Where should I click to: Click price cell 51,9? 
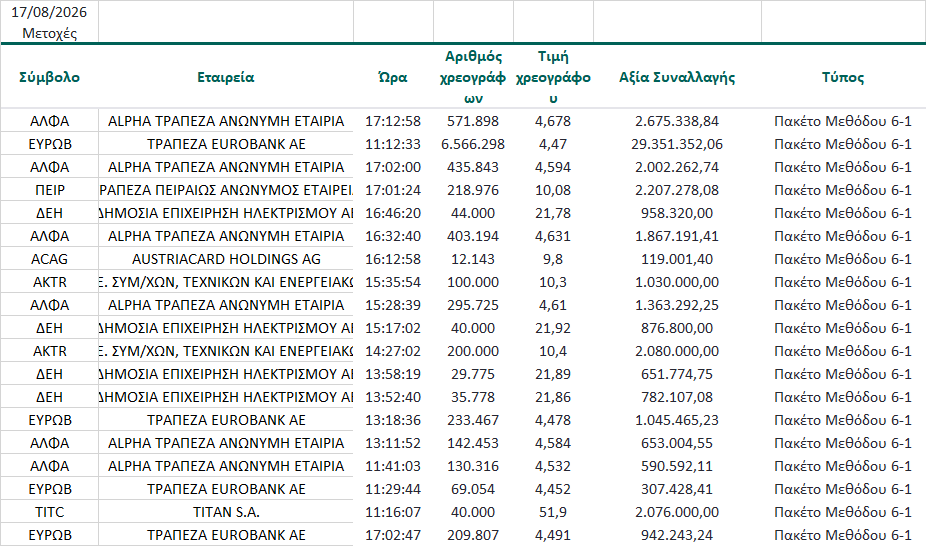click(553, 512)
